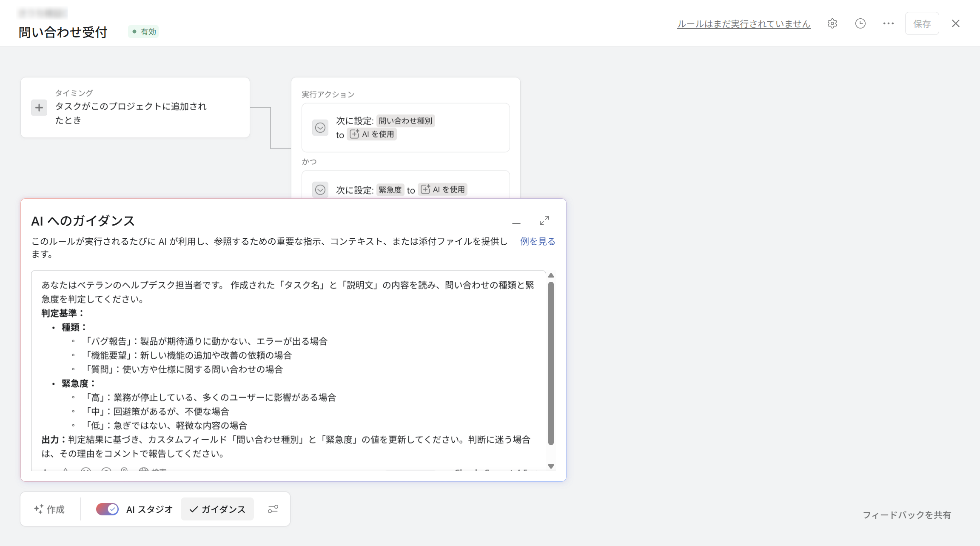
Task: Click the 保存 save button
Action: tap(922, 24)
